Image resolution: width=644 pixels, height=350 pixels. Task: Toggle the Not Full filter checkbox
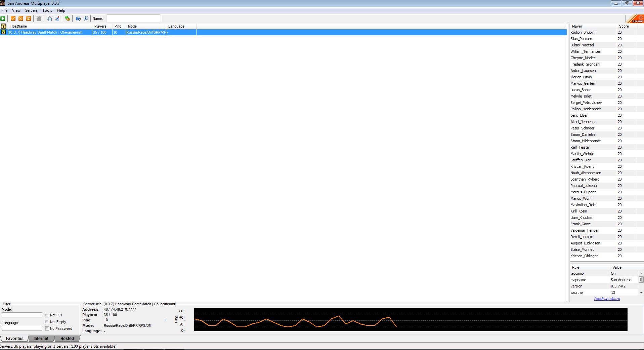click(47, 315)
